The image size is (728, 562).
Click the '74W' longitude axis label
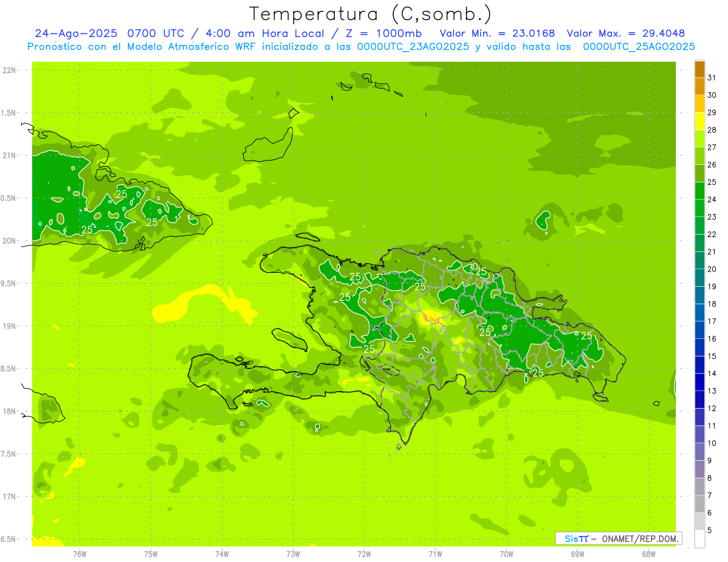(222, 554)
